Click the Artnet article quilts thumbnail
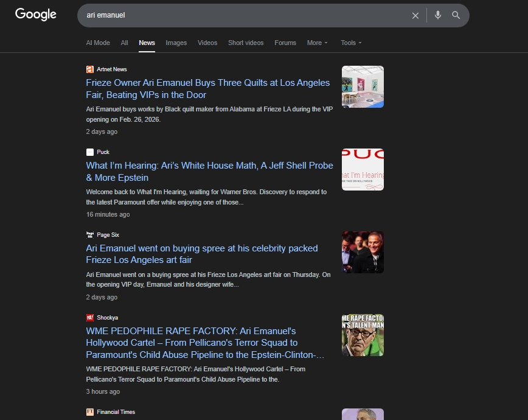 click(363, 87)
